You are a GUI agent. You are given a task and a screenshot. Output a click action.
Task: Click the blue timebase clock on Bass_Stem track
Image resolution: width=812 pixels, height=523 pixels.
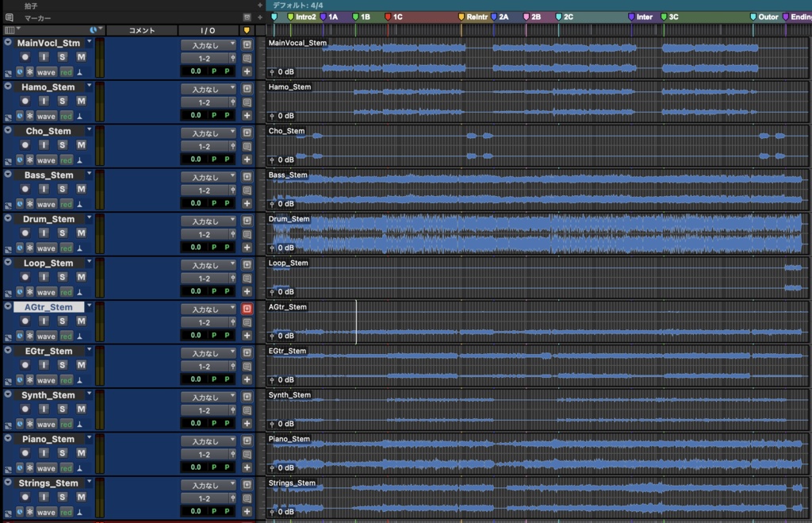pos(20,204)
